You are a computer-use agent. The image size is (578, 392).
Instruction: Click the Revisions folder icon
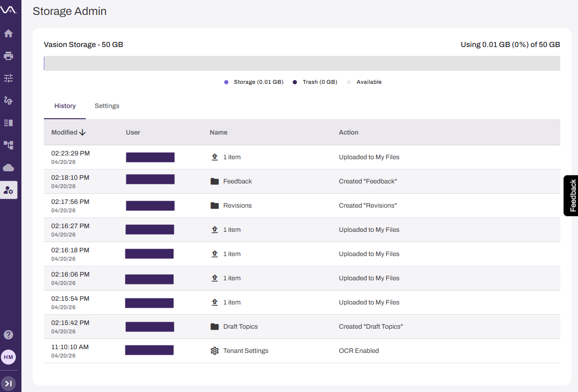click(214, 206)
